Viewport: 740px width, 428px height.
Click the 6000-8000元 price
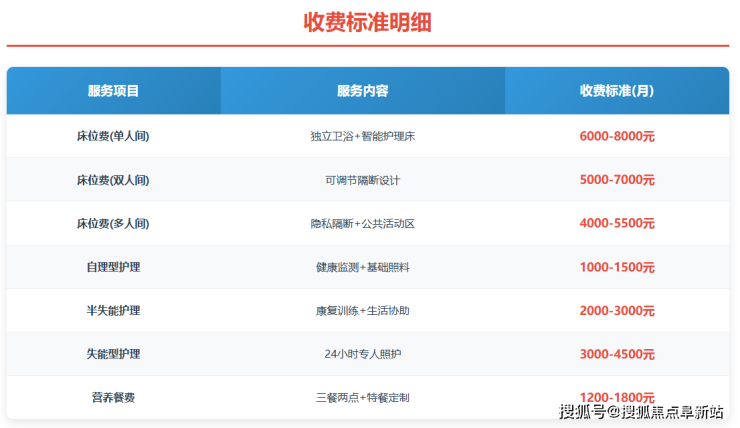tap(616, 136)
